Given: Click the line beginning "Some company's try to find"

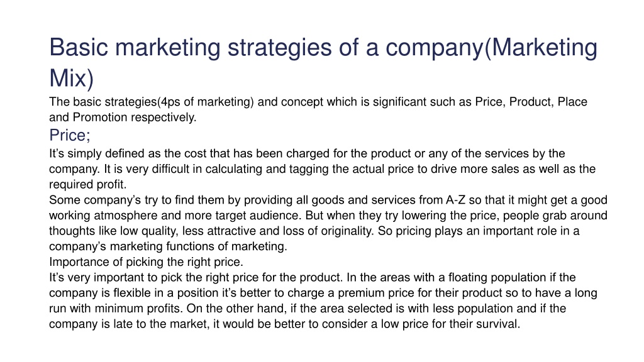Looking at the screenshot, I should [328, 200].
